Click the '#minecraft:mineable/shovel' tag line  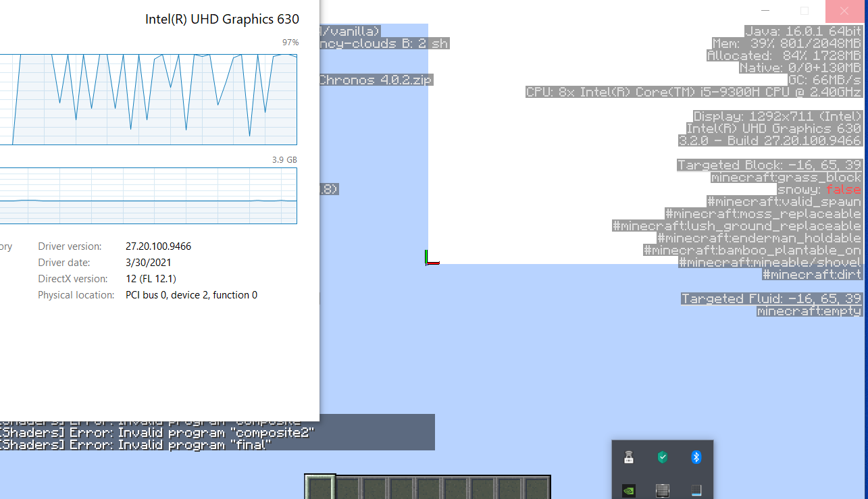[x=770, y=262]
